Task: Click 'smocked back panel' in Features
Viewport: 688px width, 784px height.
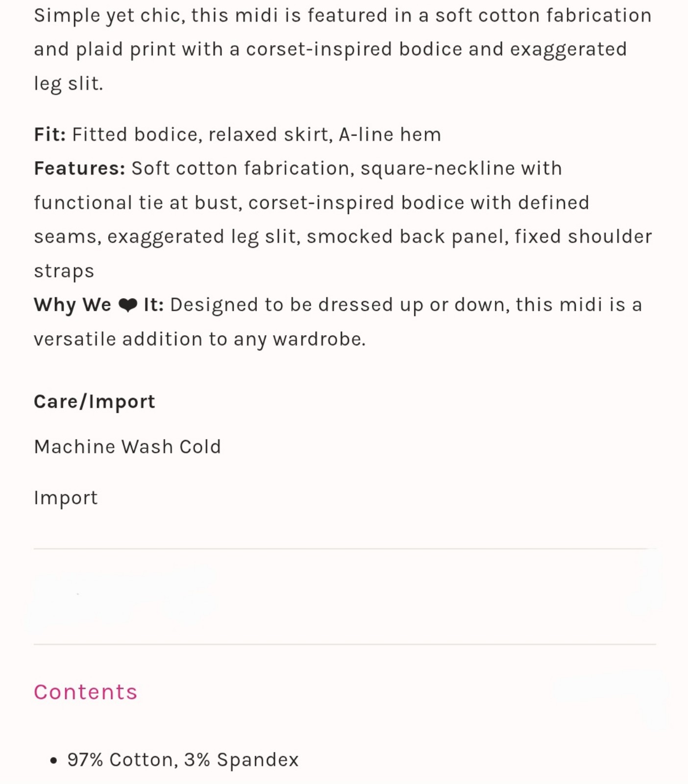Action: point(408,237)
